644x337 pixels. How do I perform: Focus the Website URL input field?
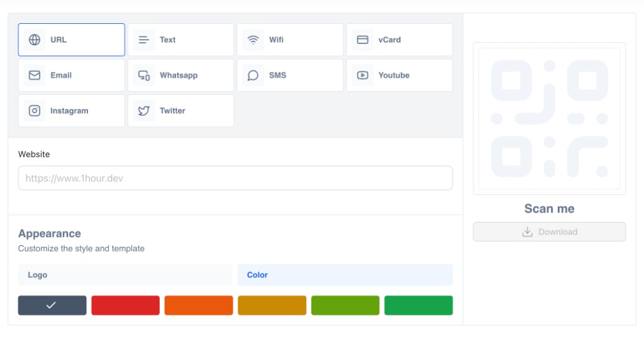[x=235, y=178]
